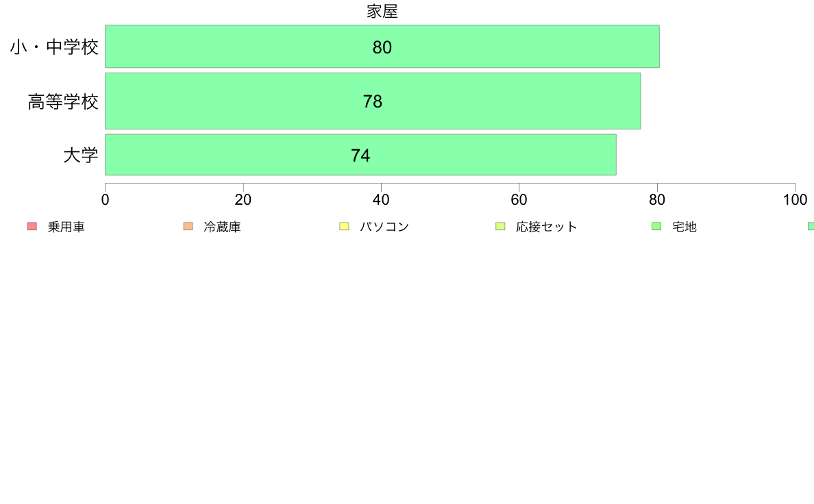814x504 pixels.
Task: Select the 冷蔵庫 legend label
Action: pyautogui.click(x=222, y=227)
